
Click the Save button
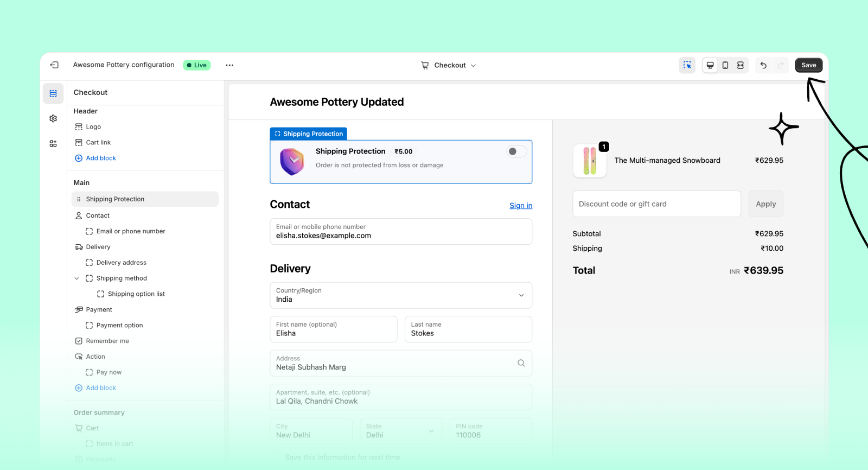click(x=808, y=65)
